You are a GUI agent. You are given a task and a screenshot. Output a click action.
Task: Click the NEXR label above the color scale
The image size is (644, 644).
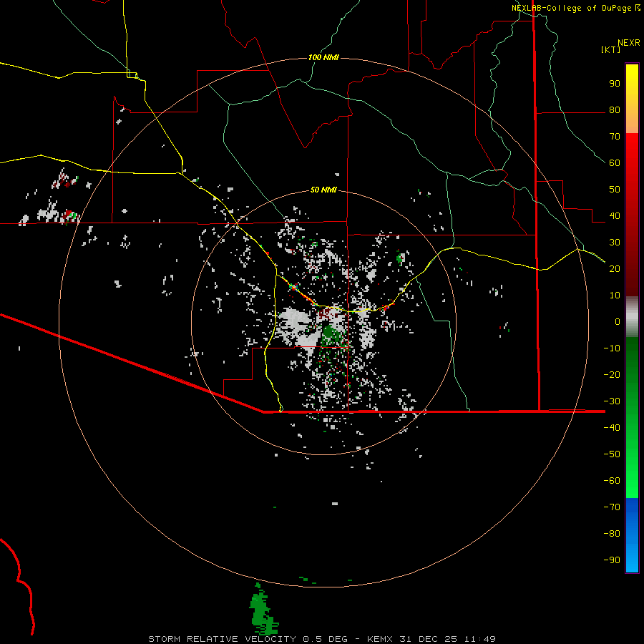point(629,43)
